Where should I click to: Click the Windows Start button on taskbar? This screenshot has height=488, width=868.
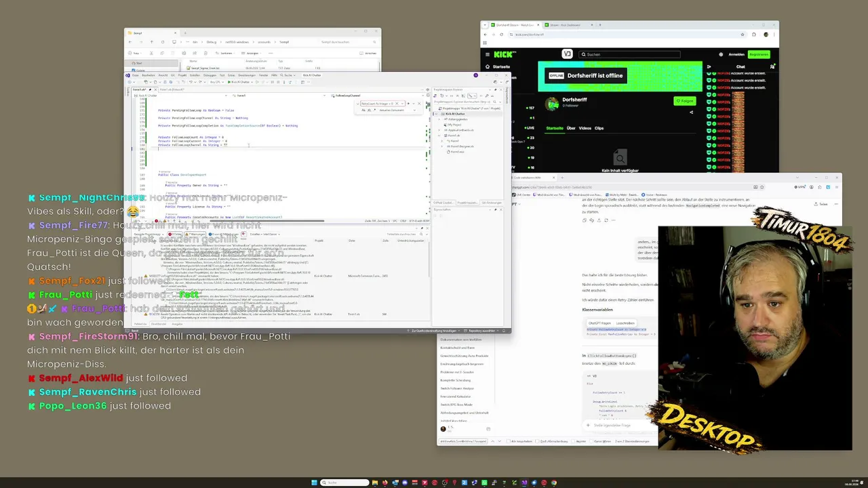(x=314, y=483)
